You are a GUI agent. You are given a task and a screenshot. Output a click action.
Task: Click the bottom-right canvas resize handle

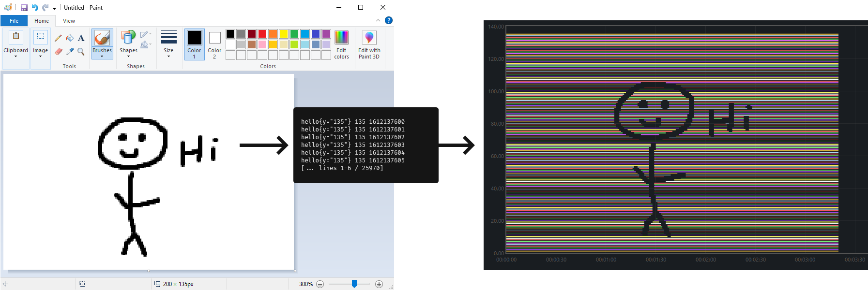click(x=295, y=271)
